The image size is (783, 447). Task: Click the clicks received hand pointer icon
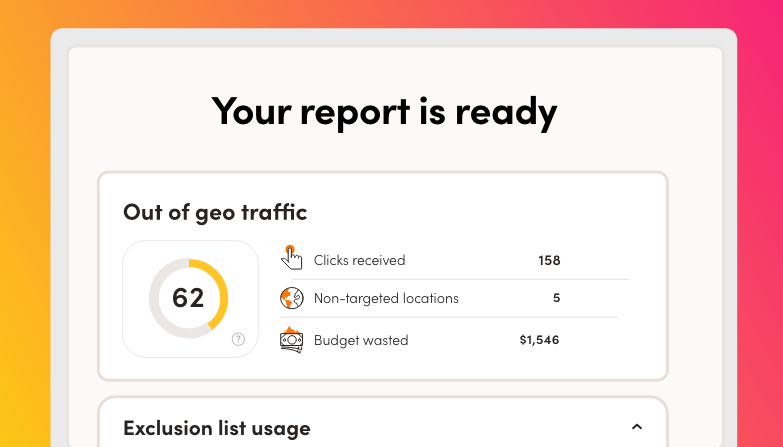pyautogui.click(x=291, y=259)
